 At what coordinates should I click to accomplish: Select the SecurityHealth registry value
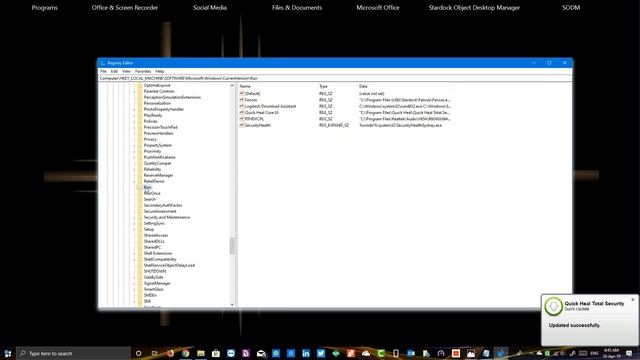point(258,125)
